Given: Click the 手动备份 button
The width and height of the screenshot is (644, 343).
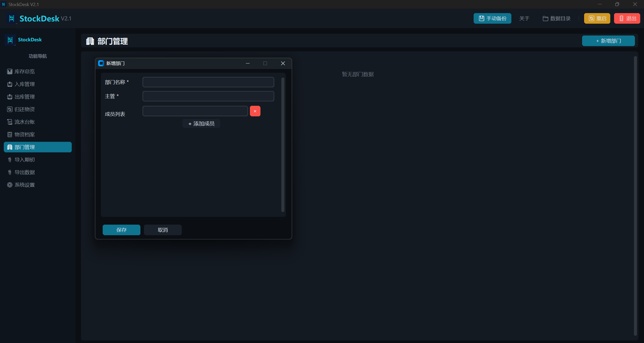Looking at the screenshot, I should [x=492, y=18].
